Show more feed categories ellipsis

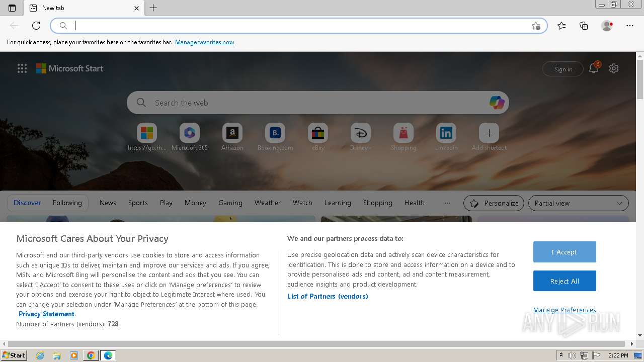coord(447,203)
